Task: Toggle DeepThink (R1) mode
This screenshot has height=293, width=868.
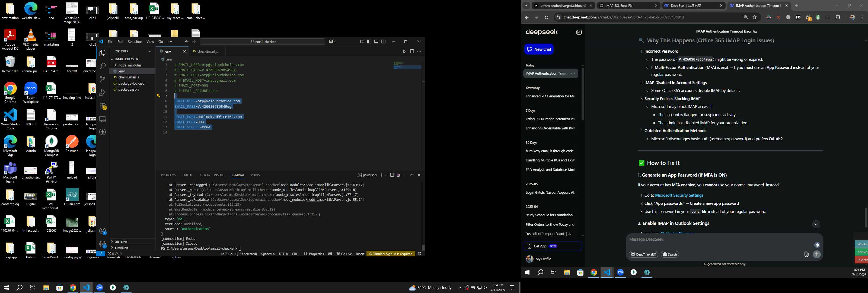Action: tap(643, 254)
